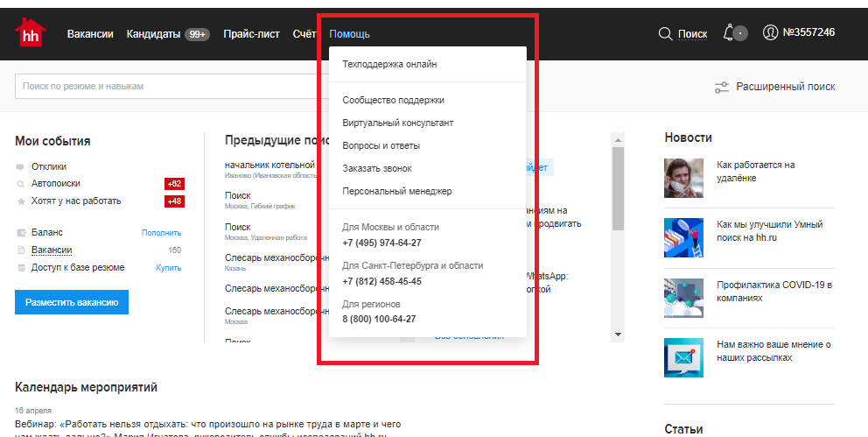Click the Вакансии document icon in Мои события
The height and width of the screenshot is (437, 868).
(21, 250)
